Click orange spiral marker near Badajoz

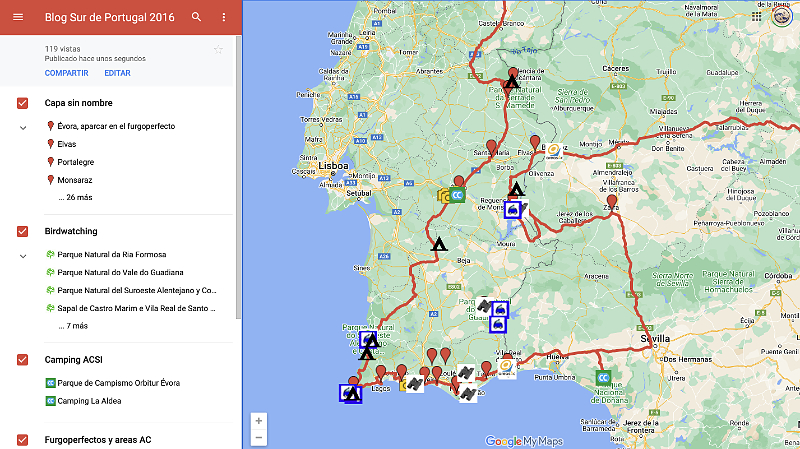pyautogui.click(x=554, y=151)
